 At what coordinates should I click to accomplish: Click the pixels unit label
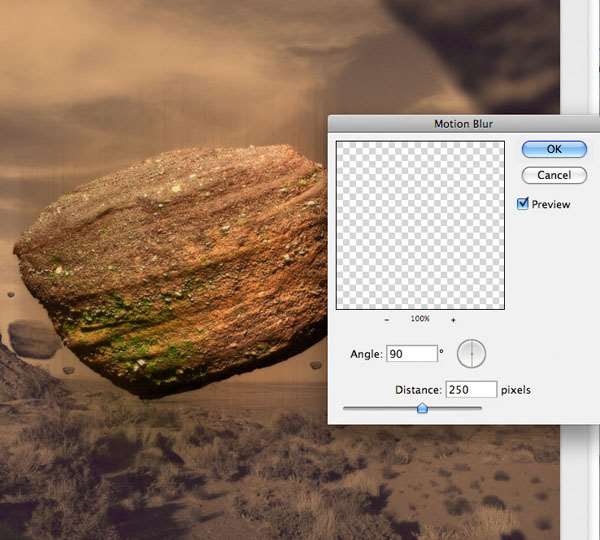pos(516,390)
